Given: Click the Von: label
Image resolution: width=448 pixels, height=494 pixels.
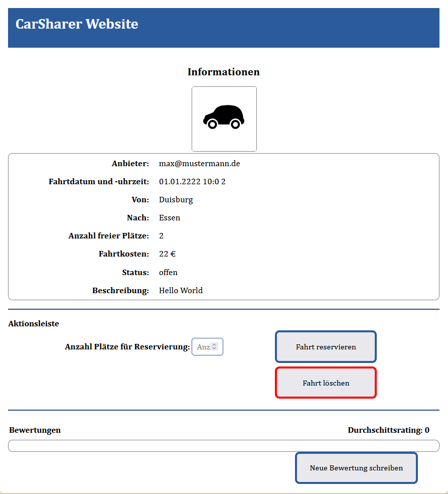Looking at the screenshot, I should (x=140, y=200).
